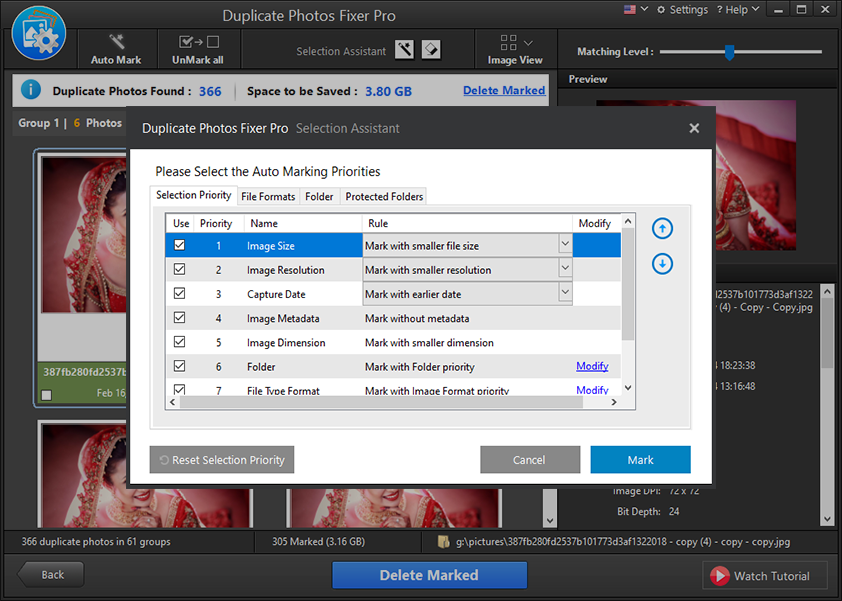Tick the checkbox on the first photo thumbnail
Image resolution: width=842 pixels, height=601 pixels.
coord(47,395)
